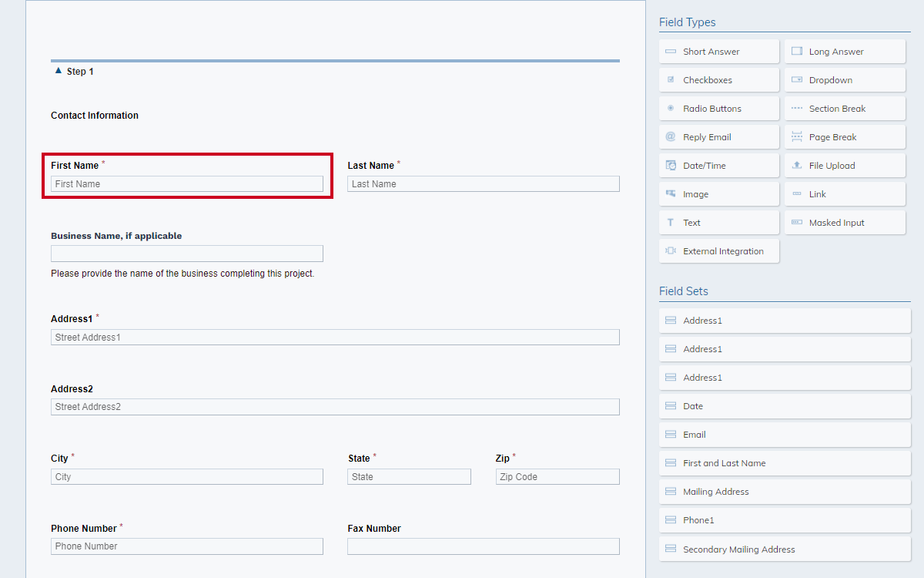
Task: Click the Address2 field label
Action: pos(72,389)
